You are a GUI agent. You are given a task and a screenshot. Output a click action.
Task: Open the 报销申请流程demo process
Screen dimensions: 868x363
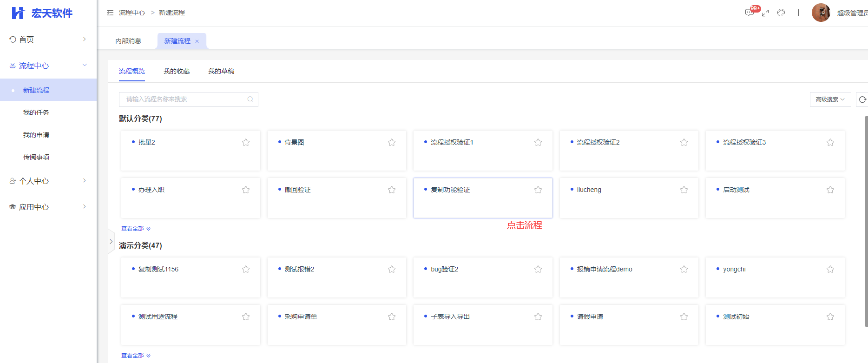coord(629,277)
